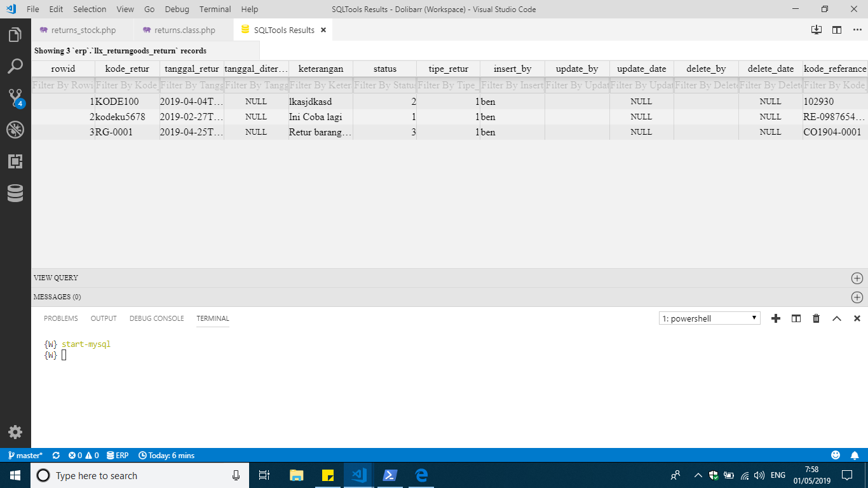
Task: Click Type here to search box
Action: coord(139,475)
